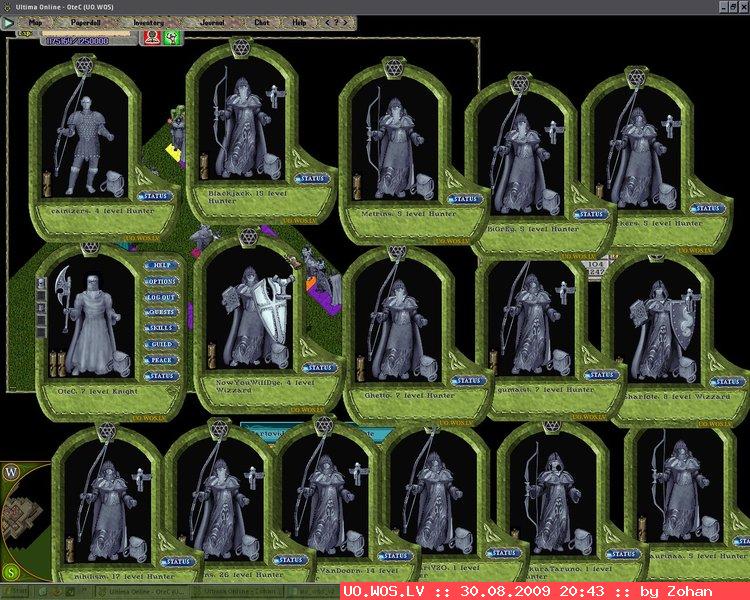This screenshot has width=750, height=600.
Task: Open nihilism's STATUS button
Action: (x=178, y=562)
